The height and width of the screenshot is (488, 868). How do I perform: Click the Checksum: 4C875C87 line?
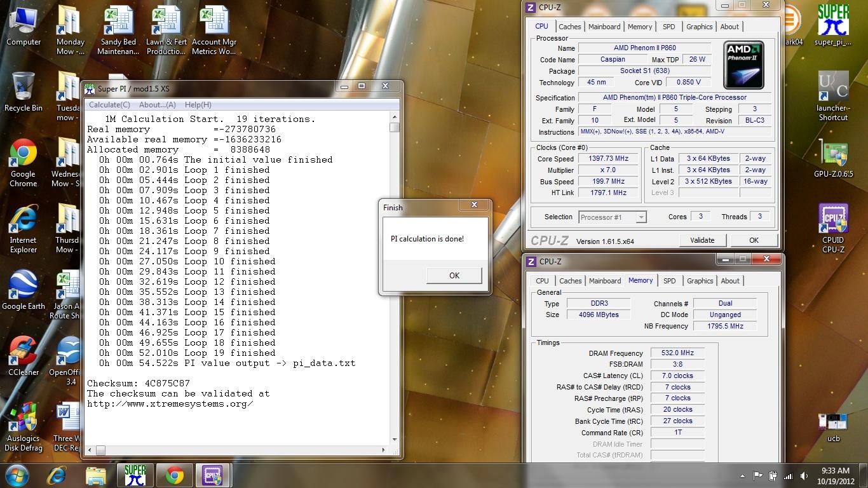pyautogui.click(x=139, y=383)
